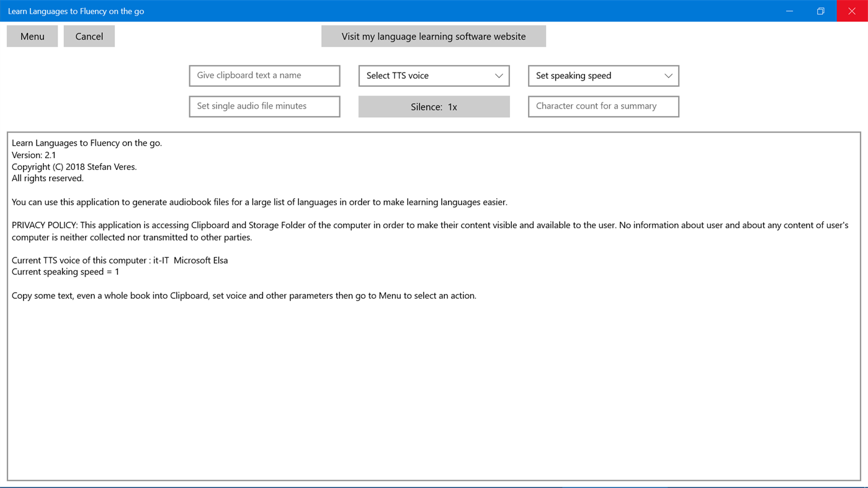The image size is (868, 488).
Task: Click Character count for a summary field
Action: (602, 106)
